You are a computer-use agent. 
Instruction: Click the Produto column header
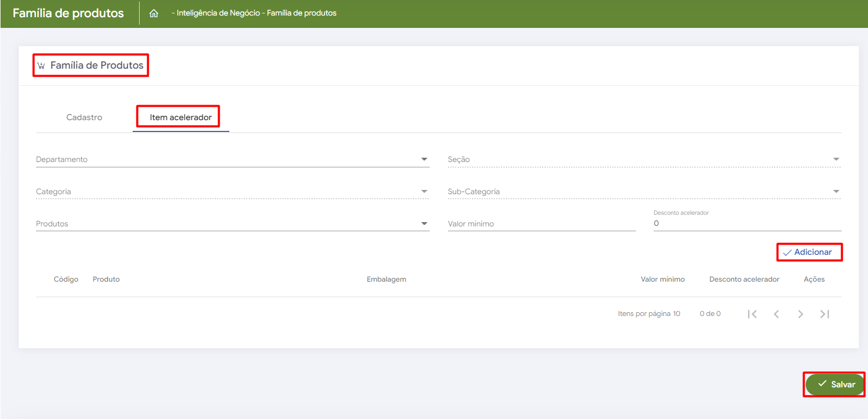pyautogui.click(x=106, y=280)
